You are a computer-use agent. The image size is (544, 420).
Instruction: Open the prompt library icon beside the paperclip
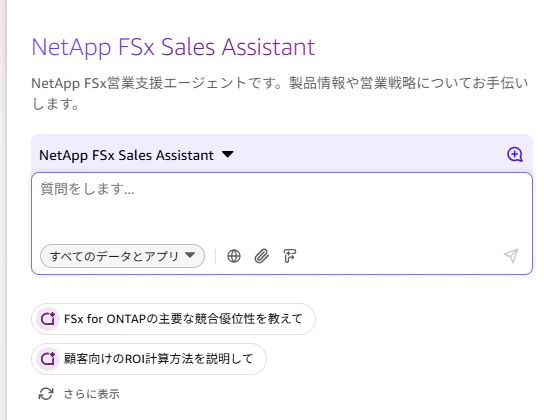click(x=290, y=256)
